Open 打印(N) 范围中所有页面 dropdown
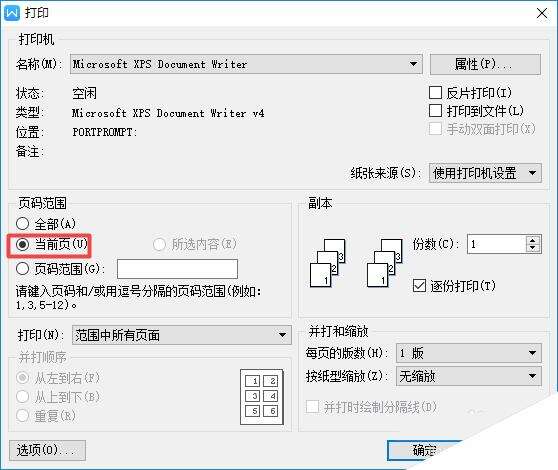558x470 pixels. point(182,335)
